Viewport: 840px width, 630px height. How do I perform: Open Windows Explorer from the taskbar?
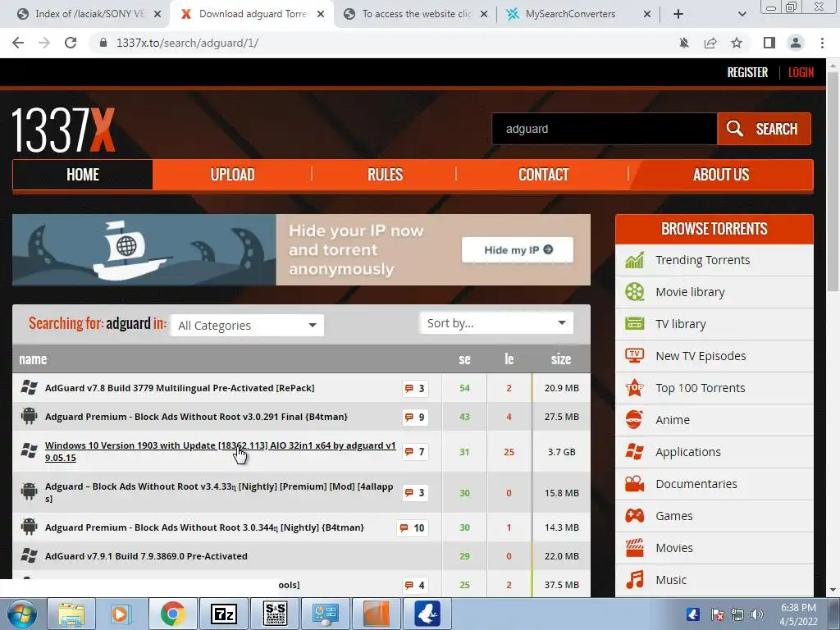coord(71,614)
